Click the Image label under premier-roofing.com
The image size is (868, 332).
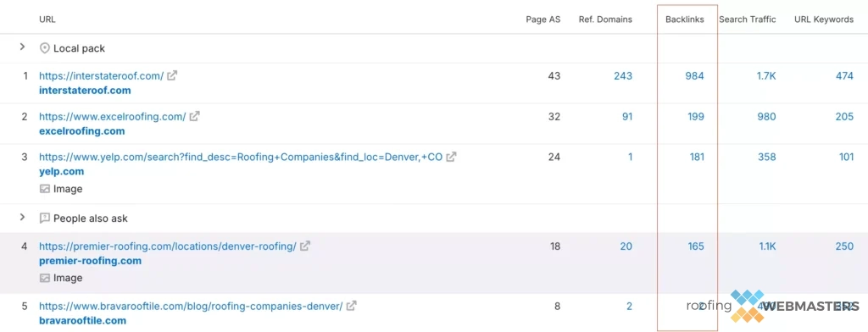(x=68, y=279)
